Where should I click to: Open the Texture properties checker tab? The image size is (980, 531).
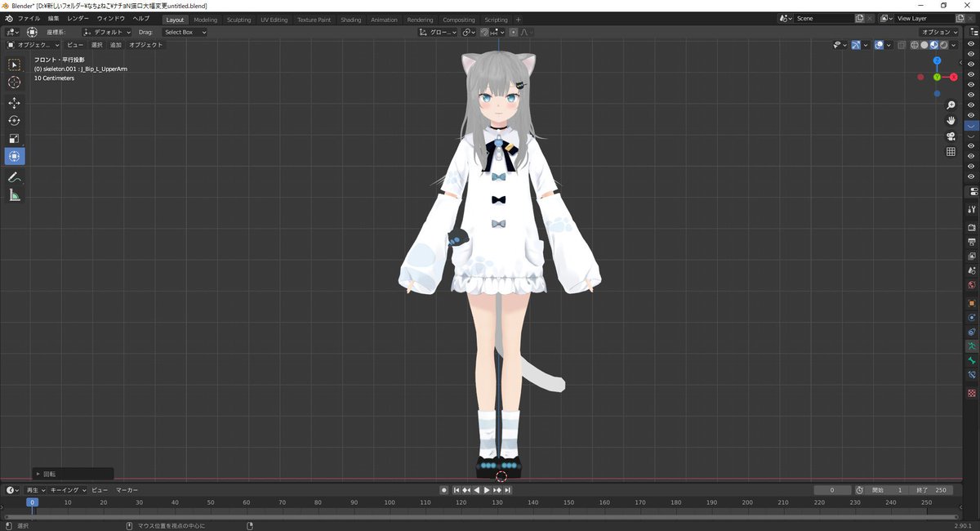[x=972, y=393]
